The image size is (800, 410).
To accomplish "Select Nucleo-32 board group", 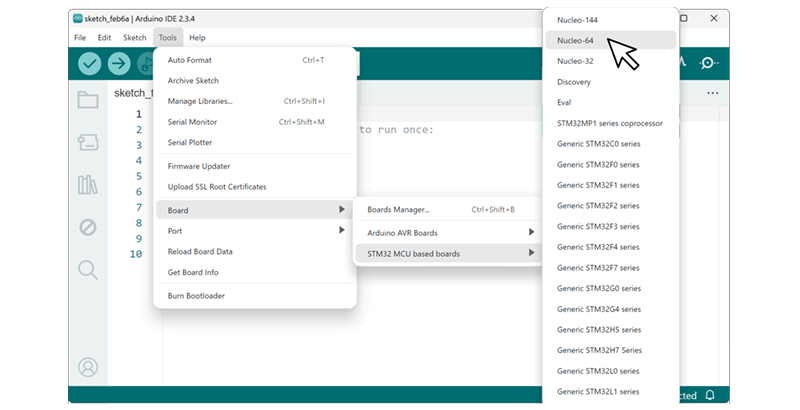I will pos(611,61).
